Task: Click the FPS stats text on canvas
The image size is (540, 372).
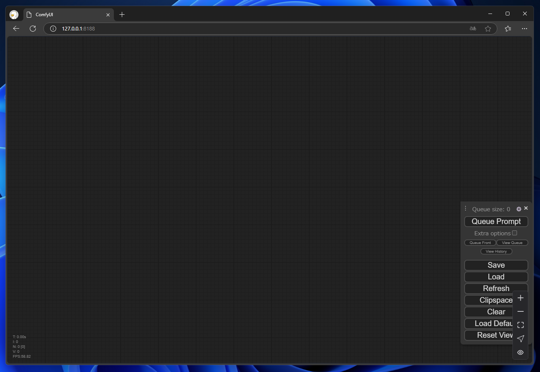Action: coord(22,356)
